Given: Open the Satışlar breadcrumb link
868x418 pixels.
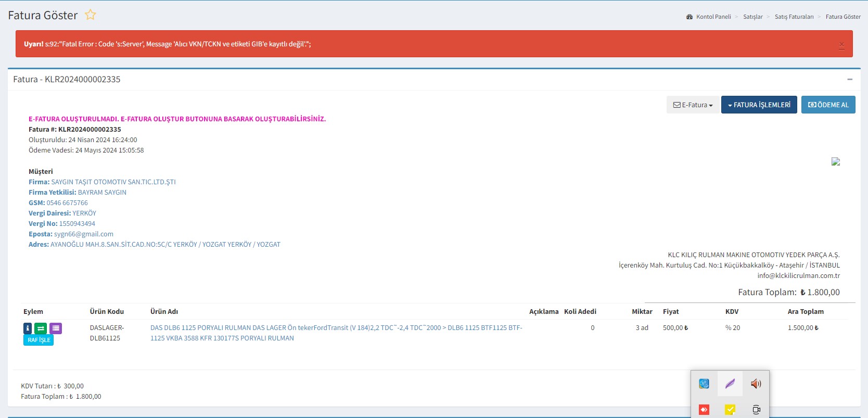Looking at the screenshot, I should click(752, 17).
